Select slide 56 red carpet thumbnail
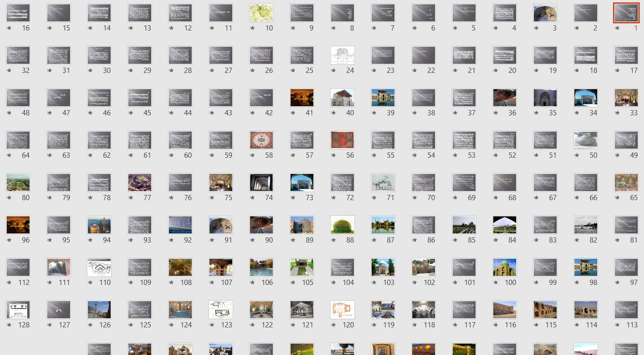Viewport: 644px width, 355px height. click(343, 140)
